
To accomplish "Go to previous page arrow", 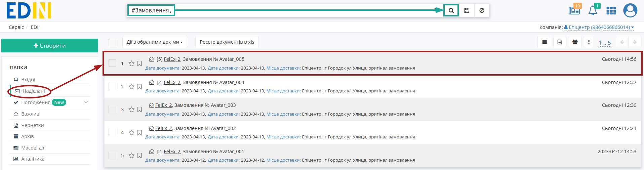I will tap(622, 42).
